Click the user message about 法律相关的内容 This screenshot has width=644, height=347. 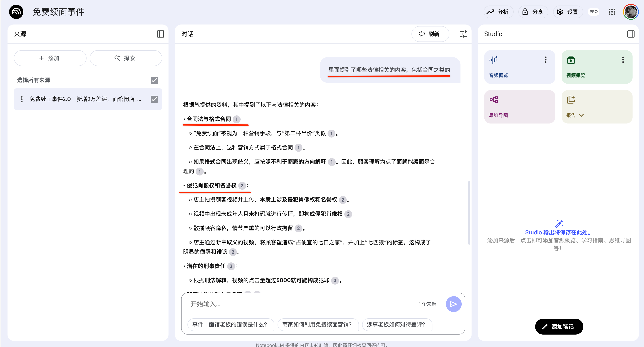(390, 70)
